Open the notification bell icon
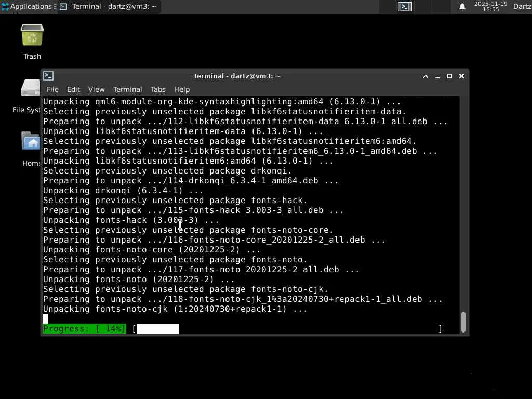The height and width of the screenshot is (399, 532). (462, 6)
